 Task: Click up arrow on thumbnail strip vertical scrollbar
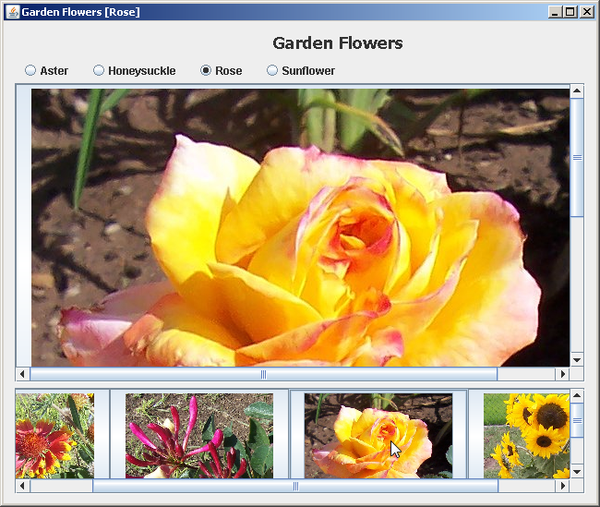point(576,397)
